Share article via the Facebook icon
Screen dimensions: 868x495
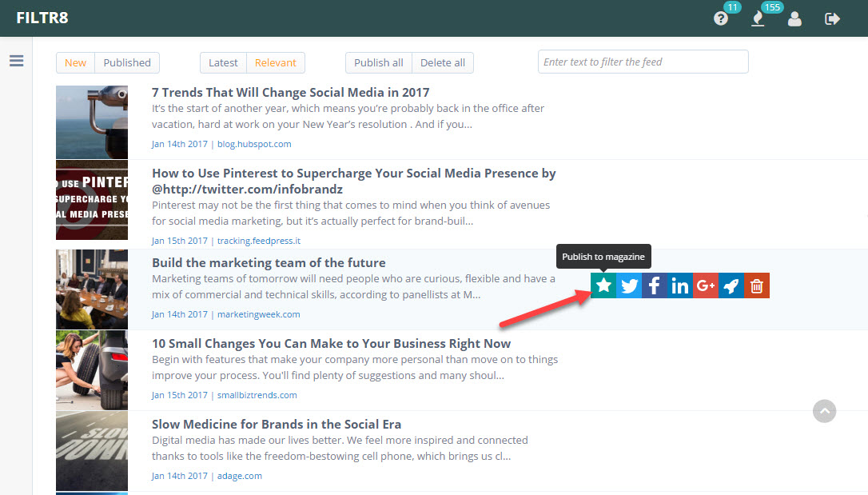(x=655, y=285)
